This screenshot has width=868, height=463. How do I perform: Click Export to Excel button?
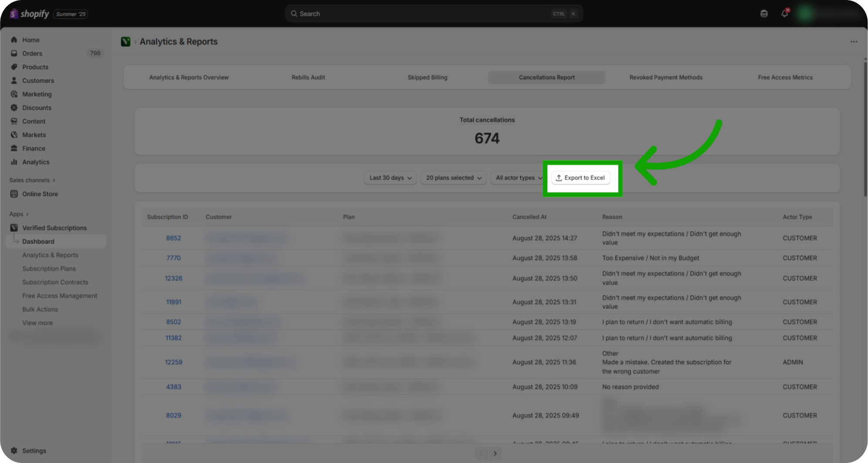point(581,177)
